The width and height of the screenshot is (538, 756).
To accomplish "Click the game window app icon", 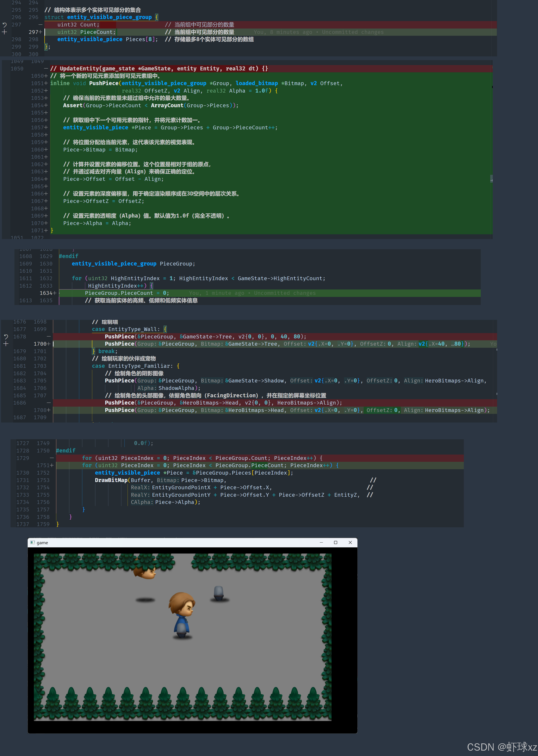I will pyautogui.click(x=32, y=542).
